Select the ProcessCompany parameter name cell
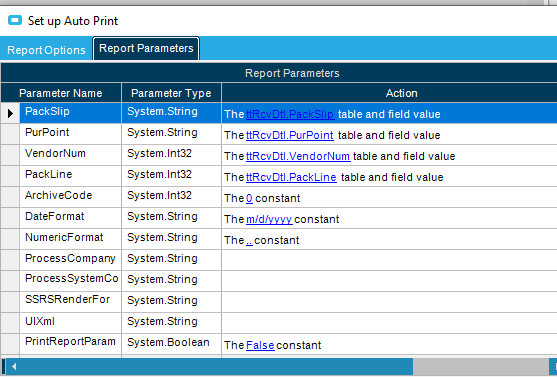 (70, 260)
